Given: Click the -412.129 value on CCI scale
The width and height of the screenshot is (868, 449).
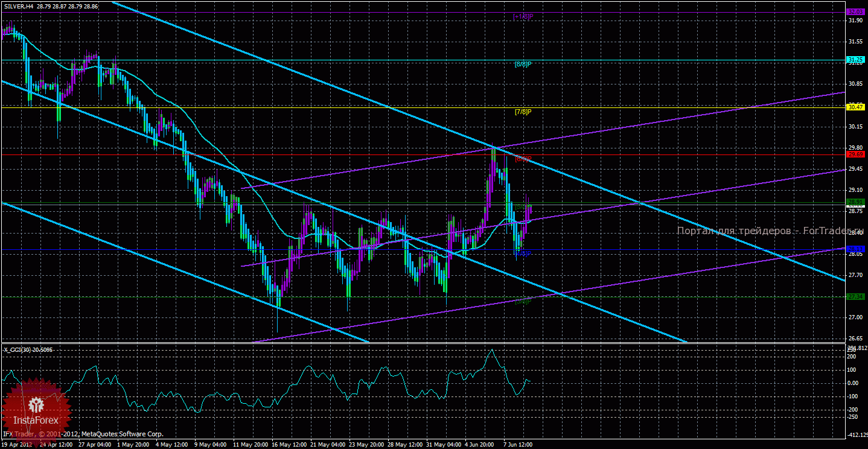Looking at the screenshot, I should [857, 435].
